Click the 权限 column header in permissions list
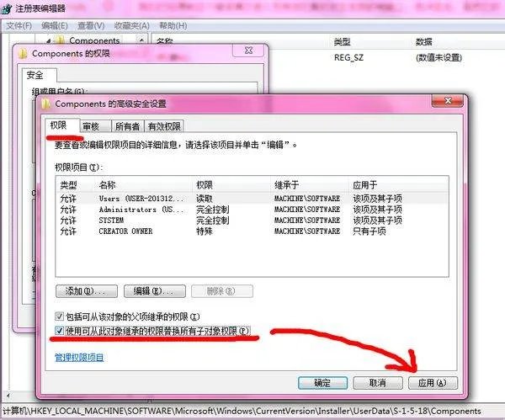The height and width of the screenshot is (420, 505). (x=232, y=185)
